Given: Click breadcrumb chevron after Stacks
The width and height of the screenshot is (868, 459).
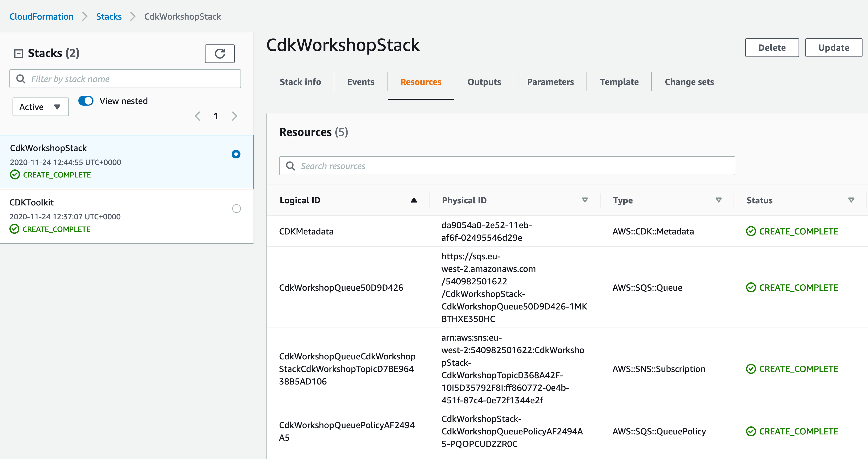Looking at the screenshot, I should (133, 16).
